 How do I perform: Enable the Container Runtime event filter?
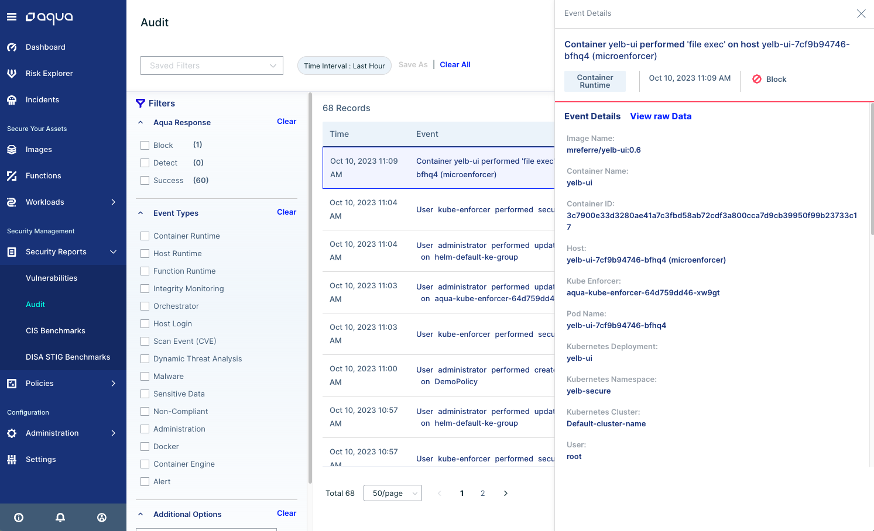pyautogui.click(x=145, y=236)
